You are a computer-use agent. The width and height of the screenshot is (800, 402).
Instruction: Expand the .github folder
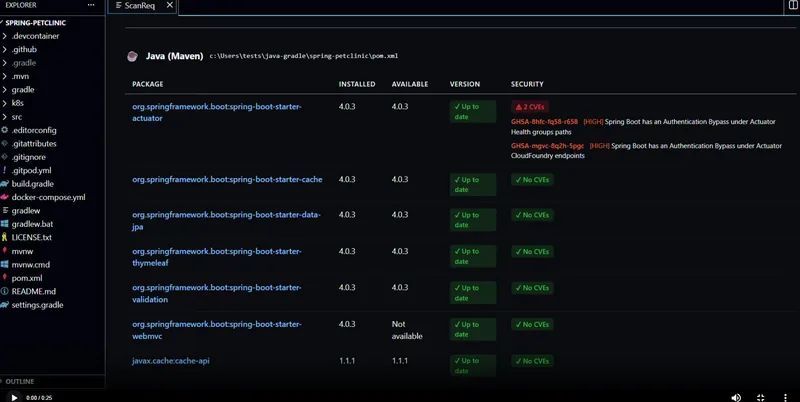pyautogui.click(x=24, y=49)
